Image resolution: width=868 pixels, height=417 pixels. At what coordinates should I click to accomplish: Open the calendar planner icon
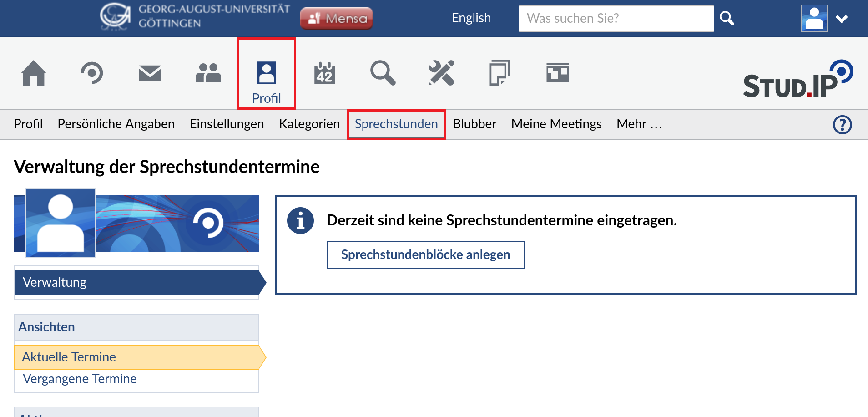point(325,73)
